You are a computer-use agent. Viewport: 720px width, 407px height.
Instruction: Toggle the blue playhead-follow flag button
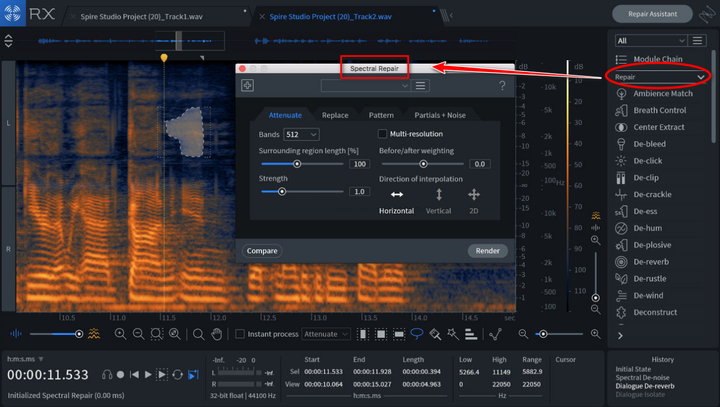[193, 375]
